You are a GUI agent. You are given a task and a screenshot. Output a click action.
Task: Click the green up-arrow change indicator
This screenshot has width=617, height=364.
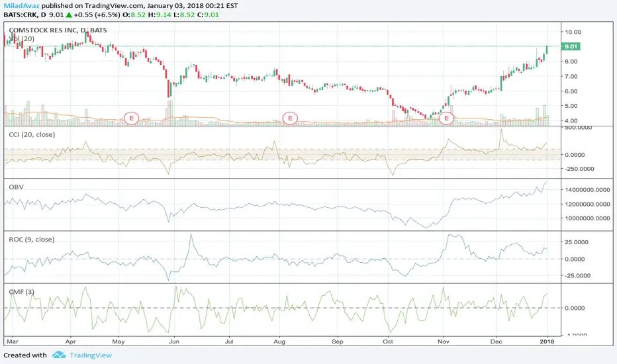tap(69, 15)
